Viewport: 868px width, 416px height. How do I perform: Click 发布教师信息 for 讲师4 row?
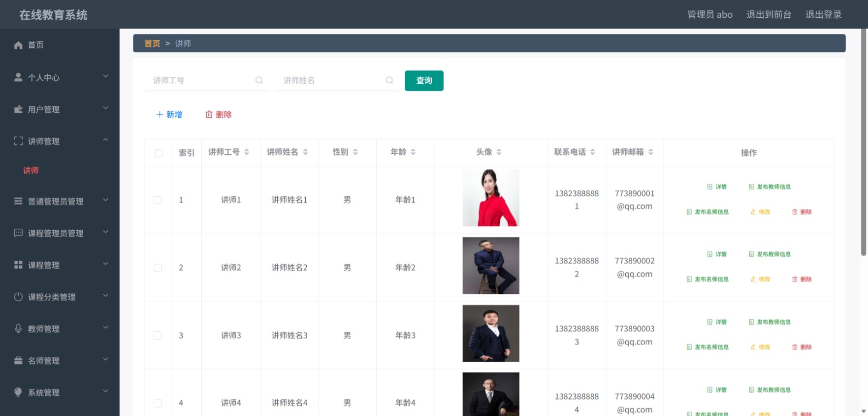click(770, 390)
